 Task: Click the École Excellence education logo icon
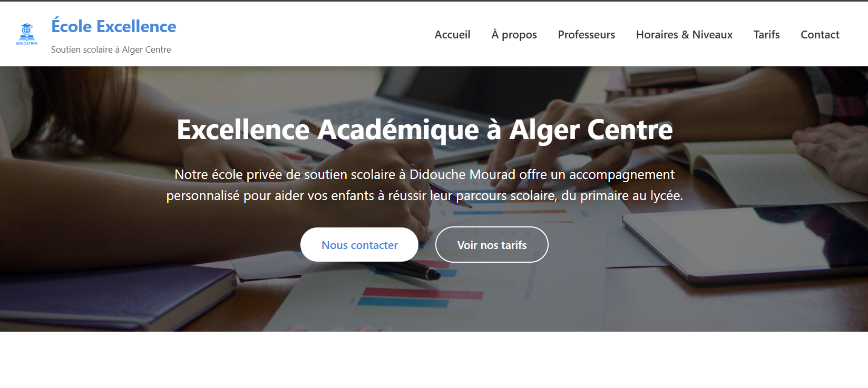coord(27,34)
